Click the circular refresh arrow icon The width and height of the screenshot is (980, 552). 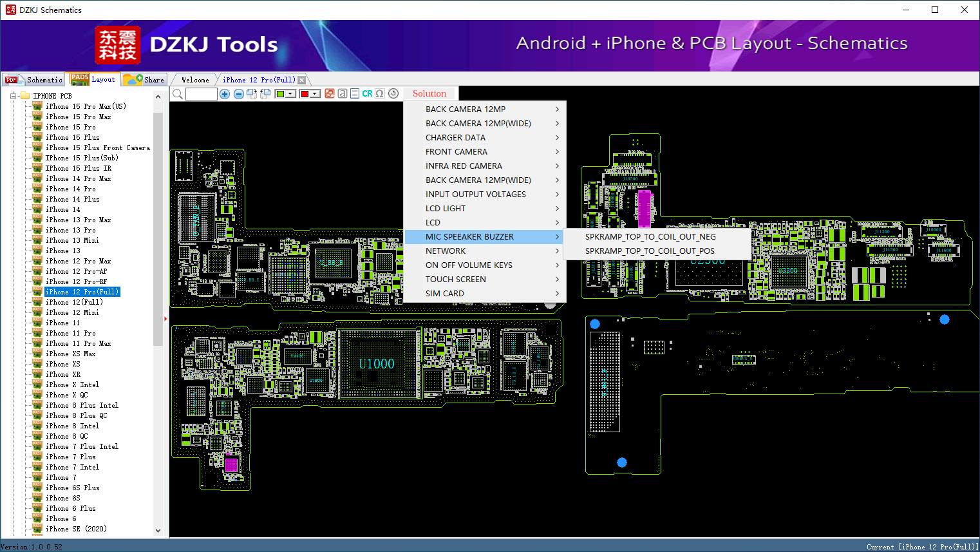click(x=393, y=93)
